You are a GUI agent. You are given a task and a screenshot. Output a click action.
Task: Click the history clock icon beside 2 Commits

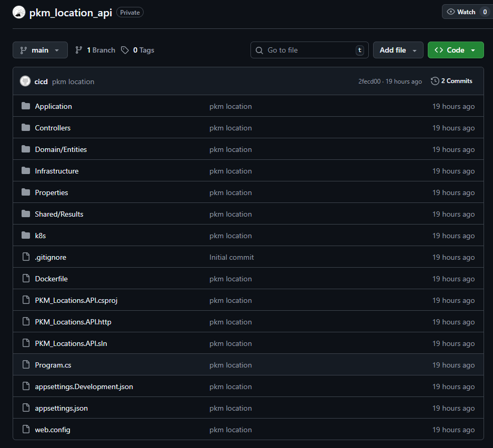pyautogui.click(x=435, y=81)
